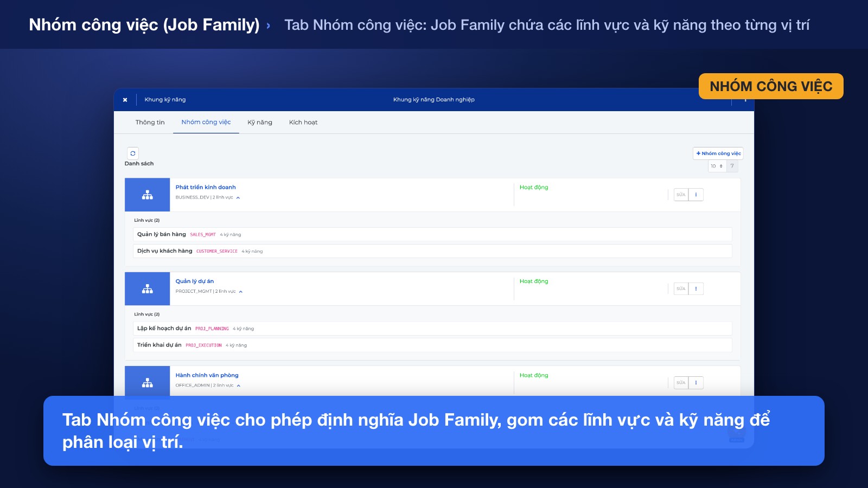Click the refresh list icon above Danh sách
868x488 pixels.
tap(133, 153)
